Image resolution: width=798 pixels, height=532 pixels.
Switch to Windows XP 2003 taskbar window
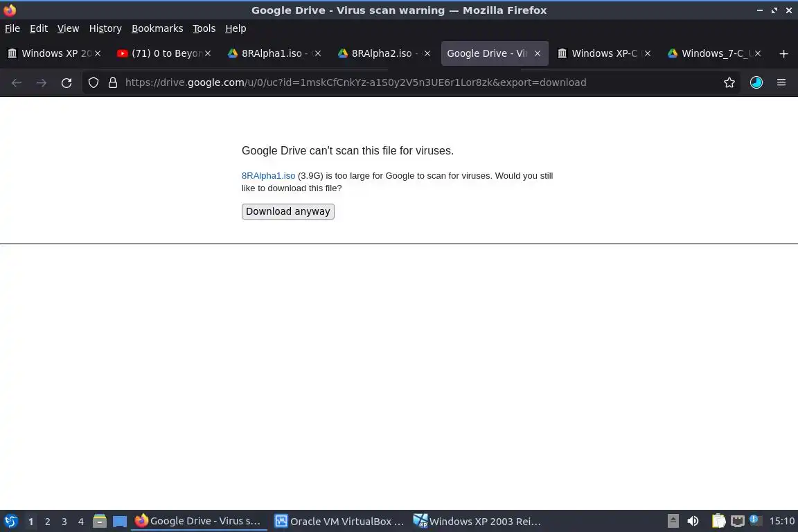coord(478,522)
